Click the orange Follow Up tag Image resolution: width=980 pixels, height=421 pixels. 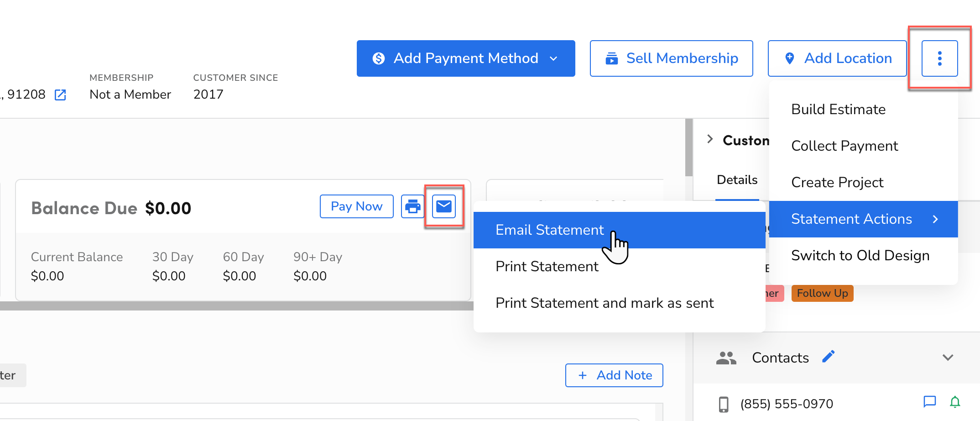pyautogui.click(x=822, y=293)
